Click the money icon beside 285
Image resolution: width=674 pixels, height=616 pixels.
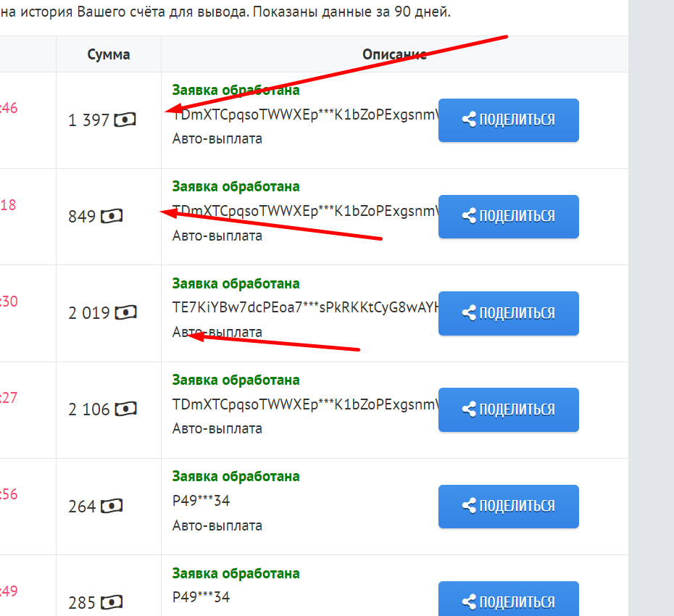tap(112, 602)
